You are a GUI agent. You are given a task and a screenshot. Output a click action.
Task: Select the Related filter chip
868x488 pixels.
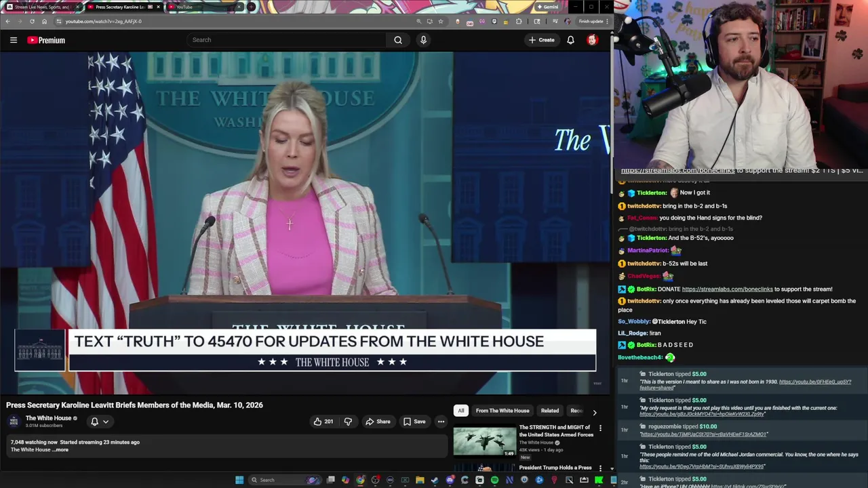coord(550,411)
